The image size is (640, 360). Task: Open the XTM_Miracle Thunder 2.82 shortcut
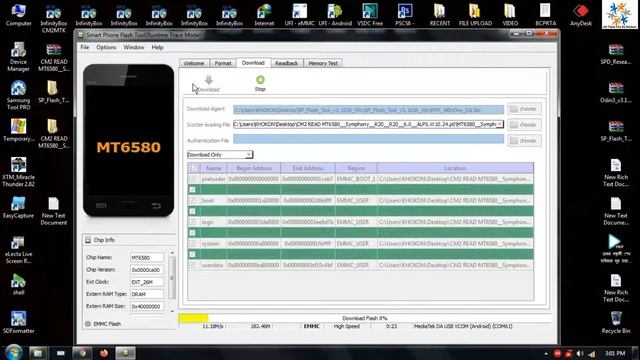pos(18,172)
